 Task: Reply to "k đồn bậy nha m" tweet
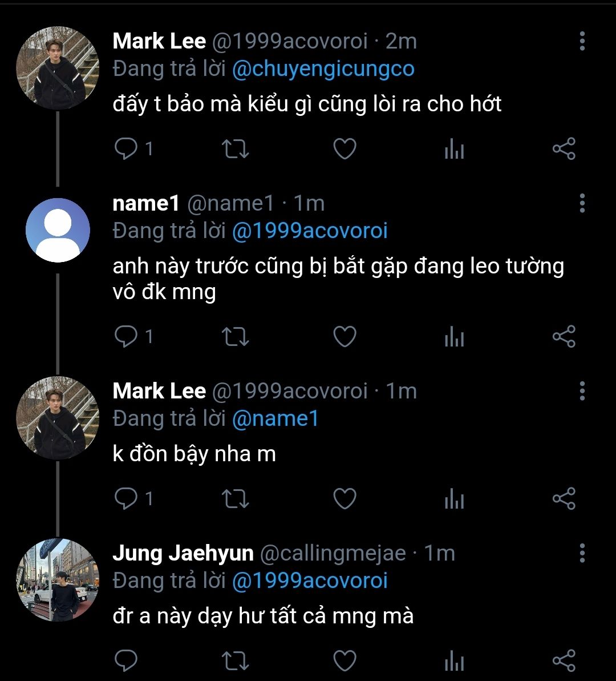click(x=126, y=499)
